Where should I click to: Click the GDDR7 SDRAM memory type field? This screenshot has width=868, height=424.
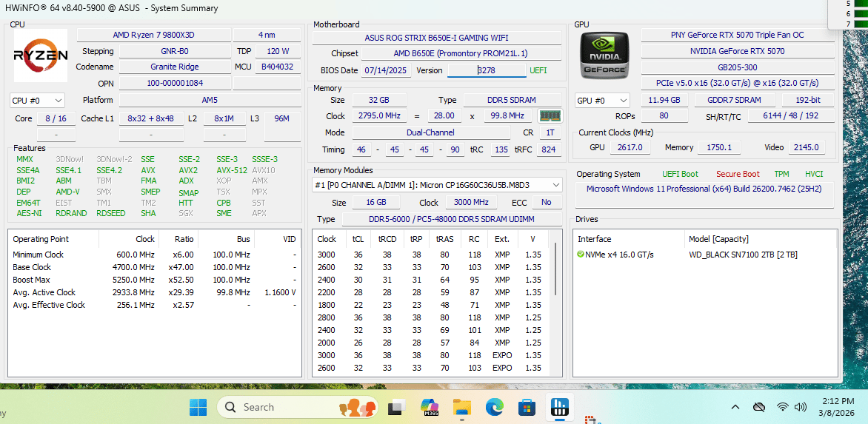pyautogui.click(x=735, y=100)
